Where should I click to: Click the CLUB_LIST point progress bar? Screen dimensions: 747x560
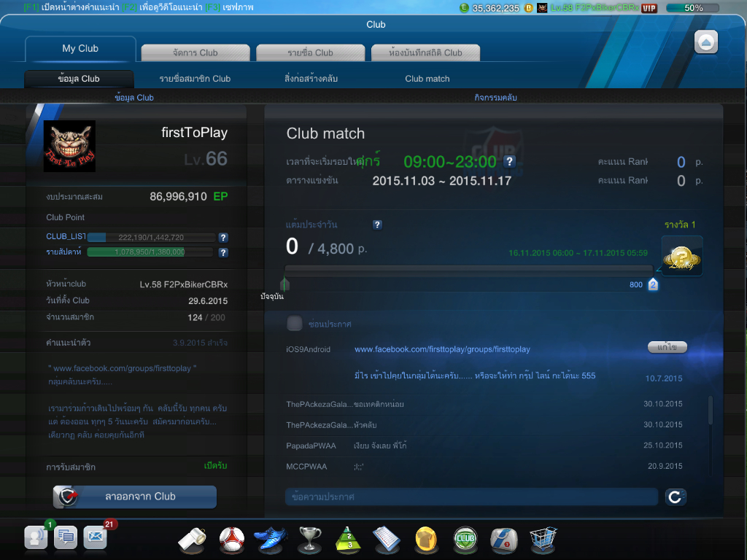click(x=151, y=237)
